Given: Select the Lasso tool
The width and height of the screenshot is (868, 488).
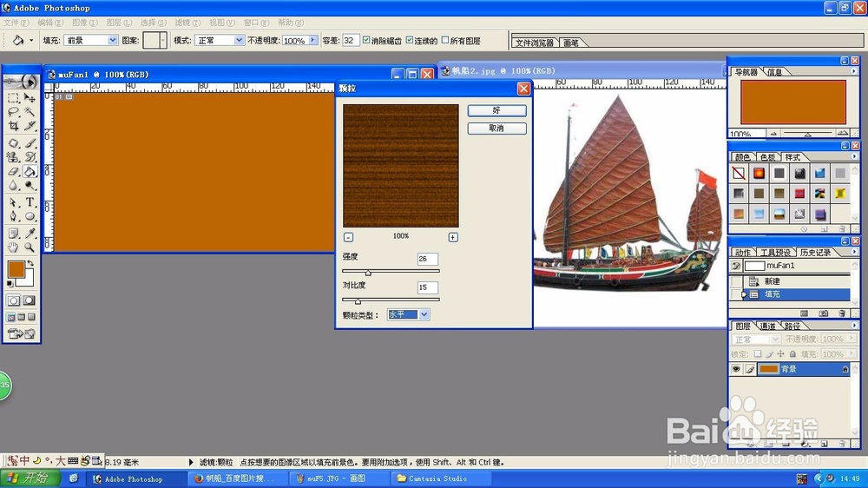Looking at the screenshot, I should tap(13, 112).
